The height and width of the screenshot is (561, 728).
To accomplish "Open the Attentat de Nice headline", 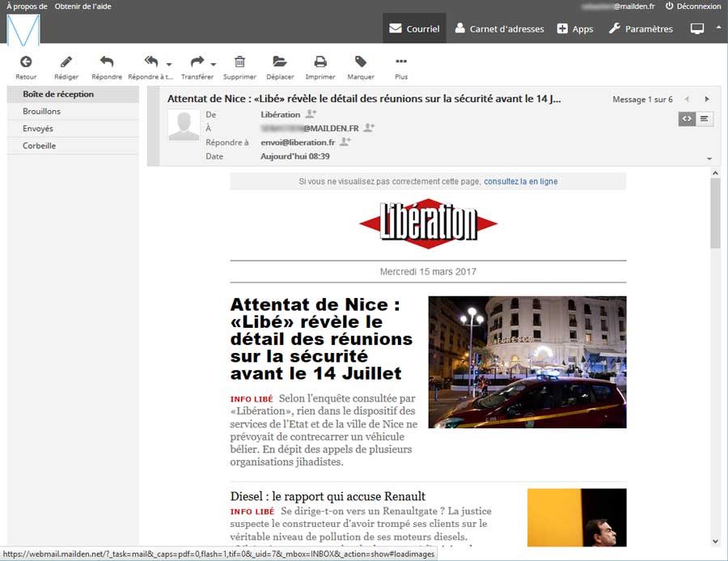I will coord(321,339).
